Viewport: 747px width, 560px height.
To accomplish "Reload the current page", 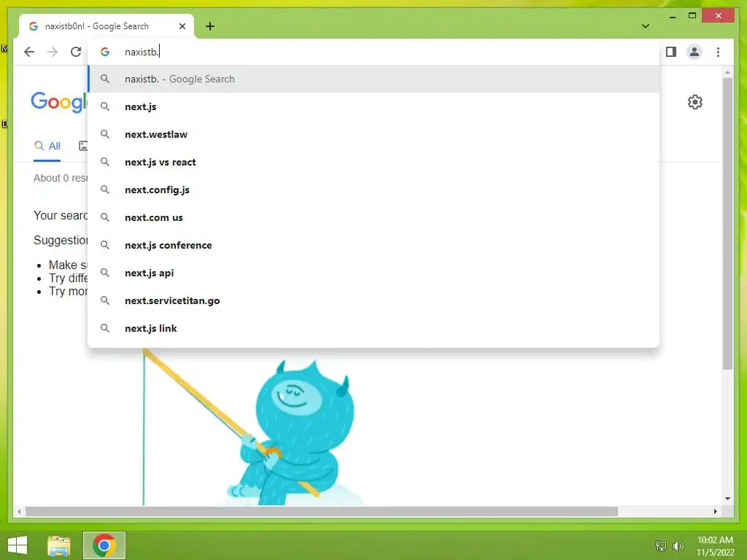I will [x=76, y=52].
